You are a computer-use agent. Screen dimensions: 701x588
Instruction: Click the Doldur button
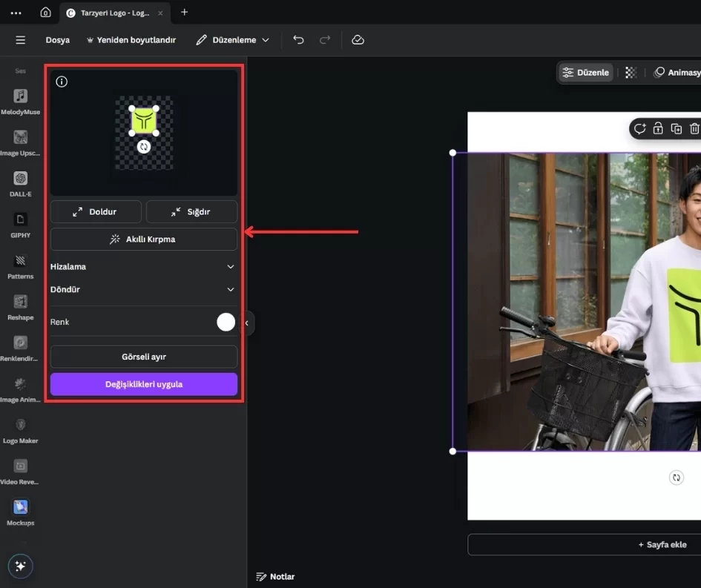[96, 212]
